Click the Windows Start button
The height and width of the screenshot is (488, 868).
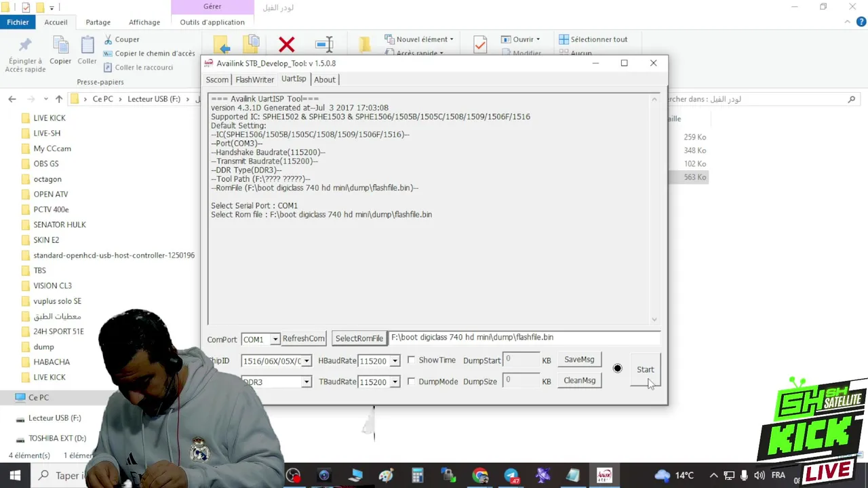(x=15, y=476)
